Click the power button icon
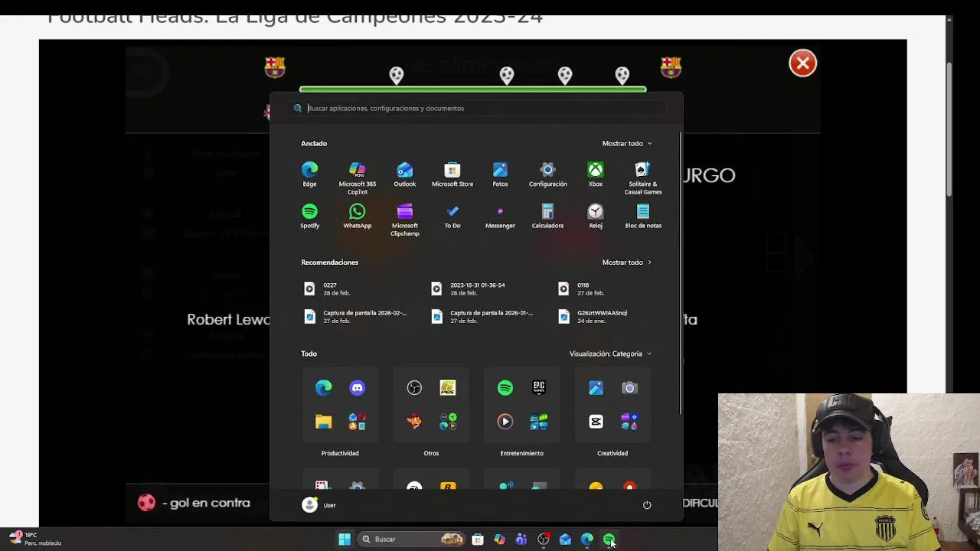This screenshot has height=551, width=980. 647,505
